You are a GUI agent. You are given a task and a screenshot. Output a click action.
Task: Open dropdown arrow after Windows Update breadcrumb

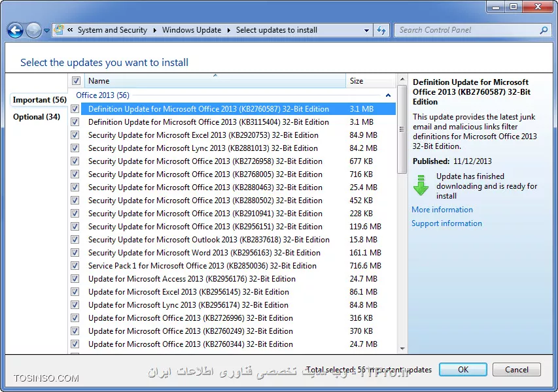229,30
